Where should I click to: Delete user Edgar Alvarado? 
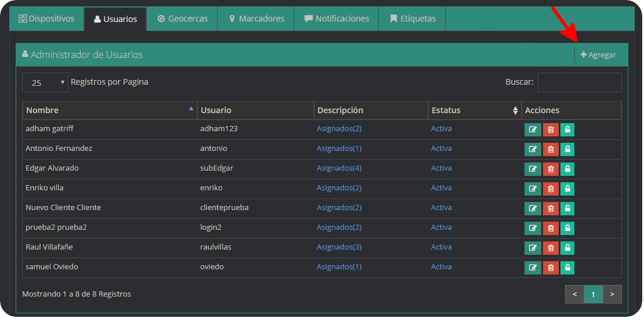point(551,169)
